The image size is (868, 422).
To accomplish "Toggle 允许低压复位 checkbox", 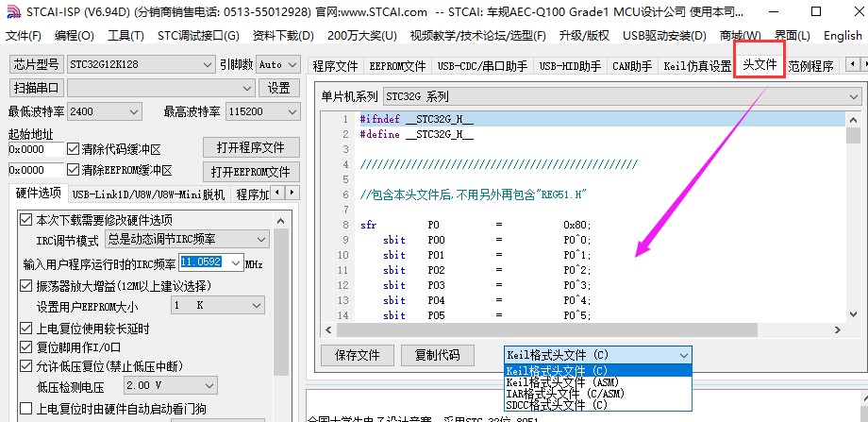I will point(26,366).
